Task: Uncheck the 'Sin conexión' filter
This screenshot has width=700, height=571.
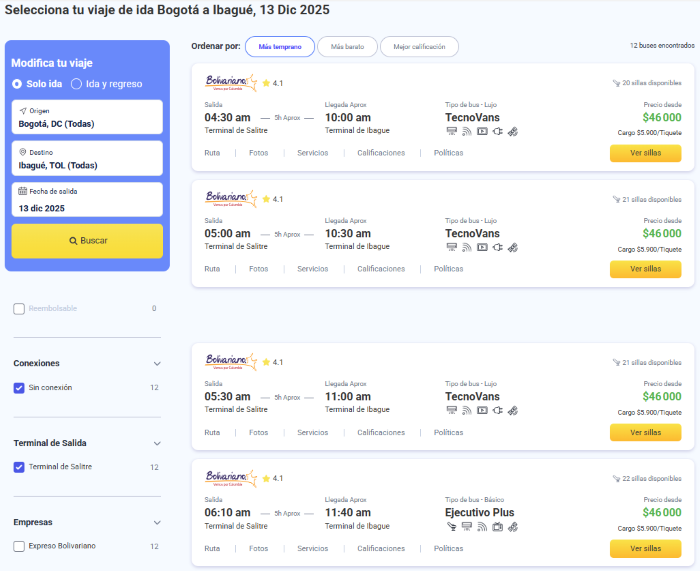Action: pos(19,388)
